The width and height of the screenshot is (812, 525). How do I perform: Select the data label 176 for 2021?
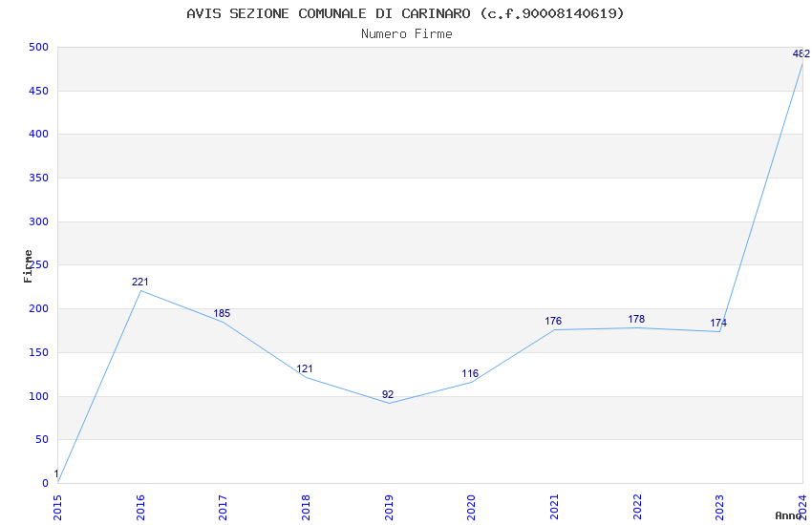pyautogui.click(x=553, y=322)
